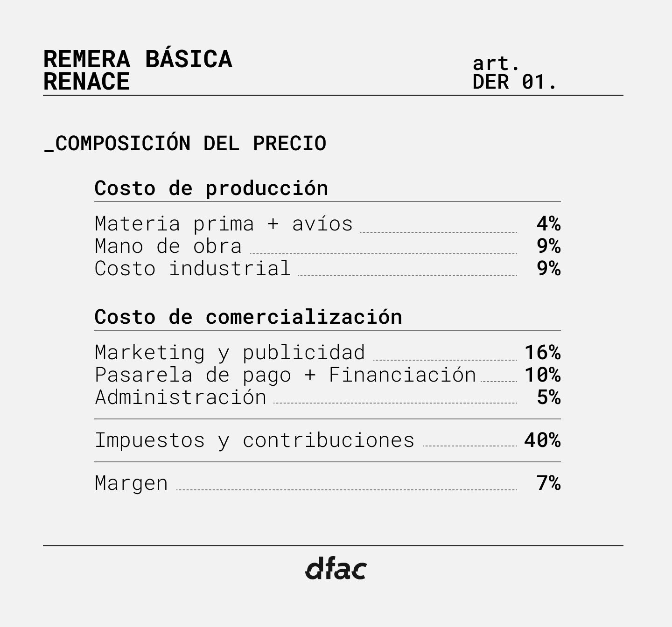Click the Margen row label

pos(131,483)
